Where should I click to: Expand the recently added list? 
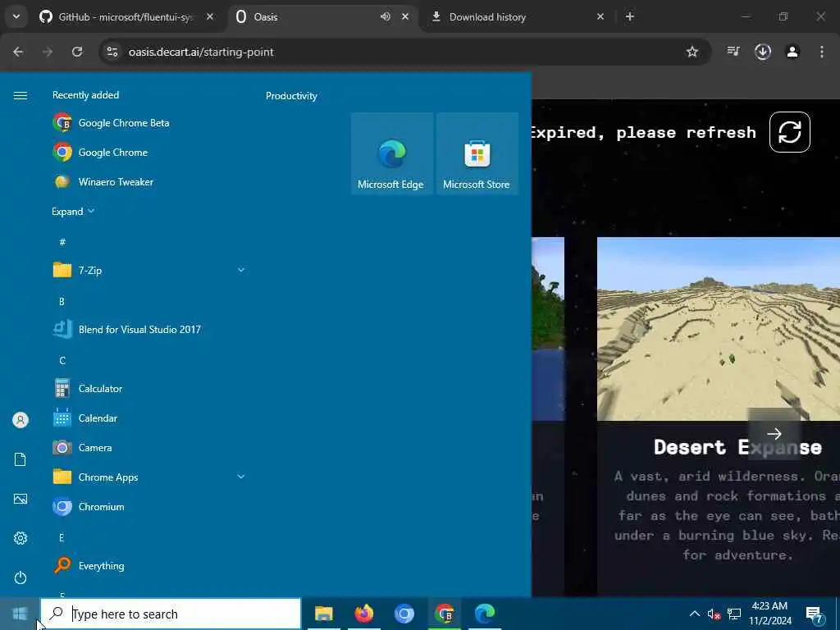(x=73, y=211)
